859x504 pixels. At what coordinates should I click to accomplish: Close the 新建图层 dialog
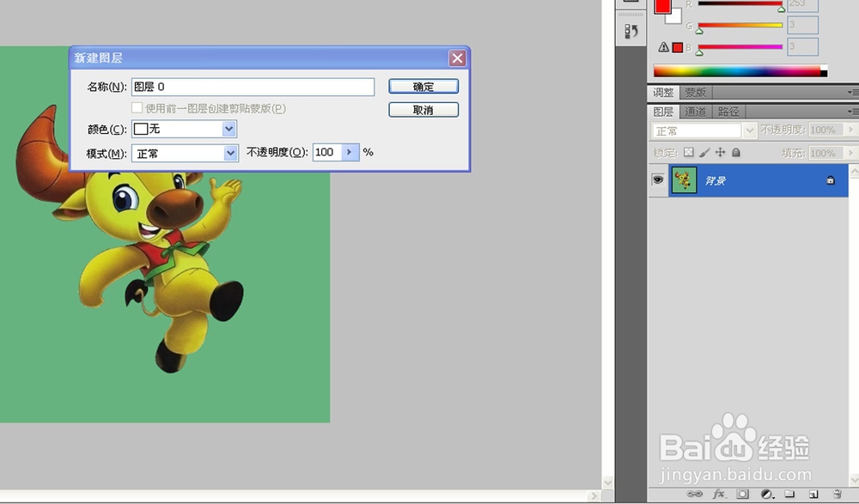click(458, 58)
